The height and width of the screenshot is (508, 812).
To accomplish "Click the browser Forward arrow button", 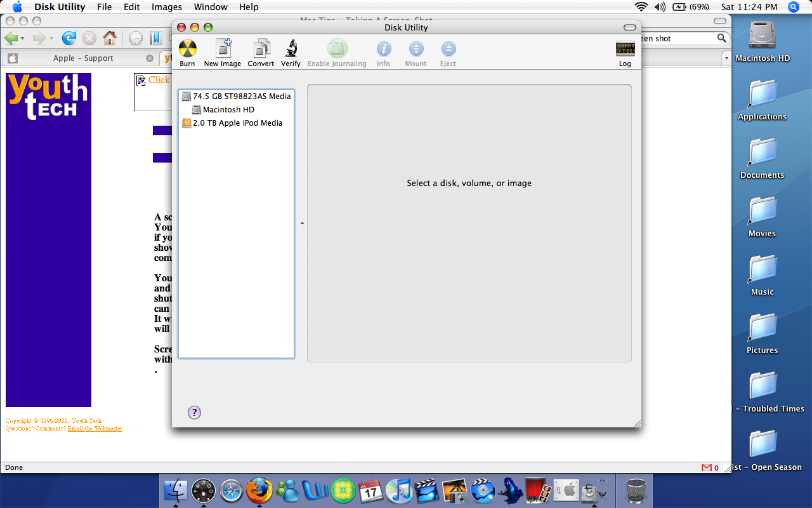I will tap(39, 38).
